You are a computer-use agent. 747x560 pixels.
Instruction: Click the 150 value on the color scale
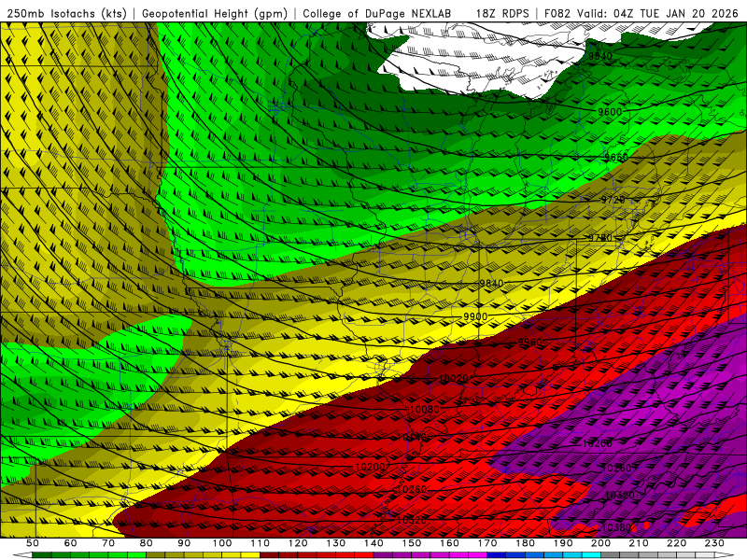coord(412,543)
